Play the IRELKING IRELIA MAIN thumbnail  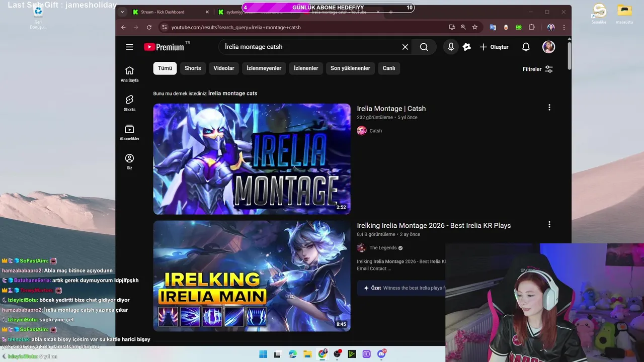252,276
